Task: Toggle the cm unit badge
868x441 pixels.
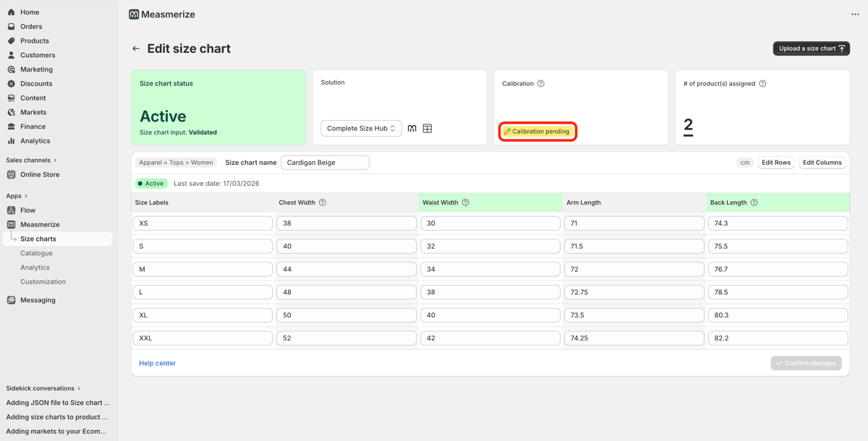Action: click(744, 163)
